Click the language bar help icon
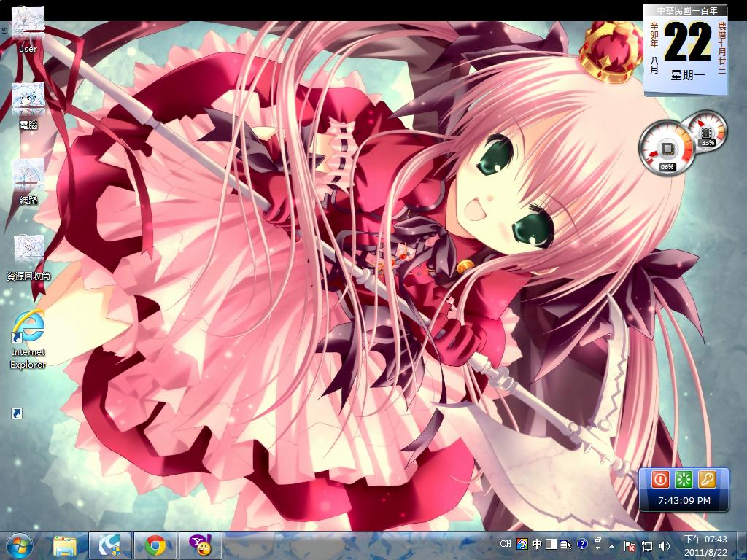Screen dimensions: 747x560 [x=582, y=543]
